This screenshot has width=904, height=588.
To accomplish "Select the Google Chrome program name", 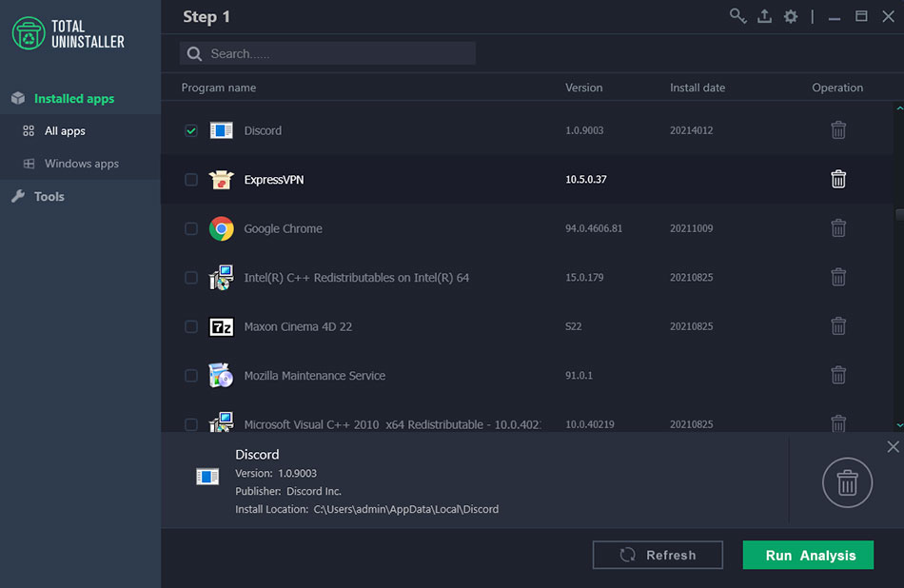I will tap(283, 228).
